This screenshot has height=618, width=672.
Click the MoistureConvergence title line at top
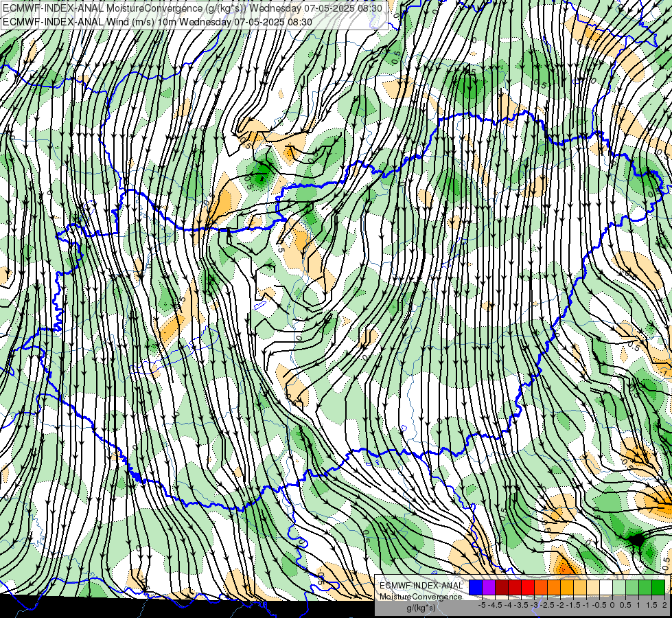[192, 8]
